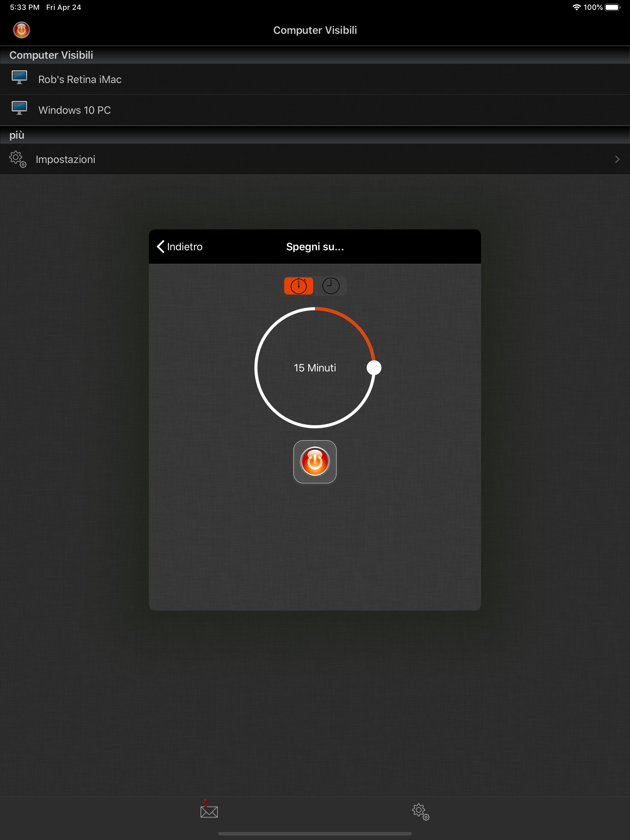The height and width of the screenshot is (840, 630).
Task: Click the white knob on circular timer
Action: [x=374, y=368]
